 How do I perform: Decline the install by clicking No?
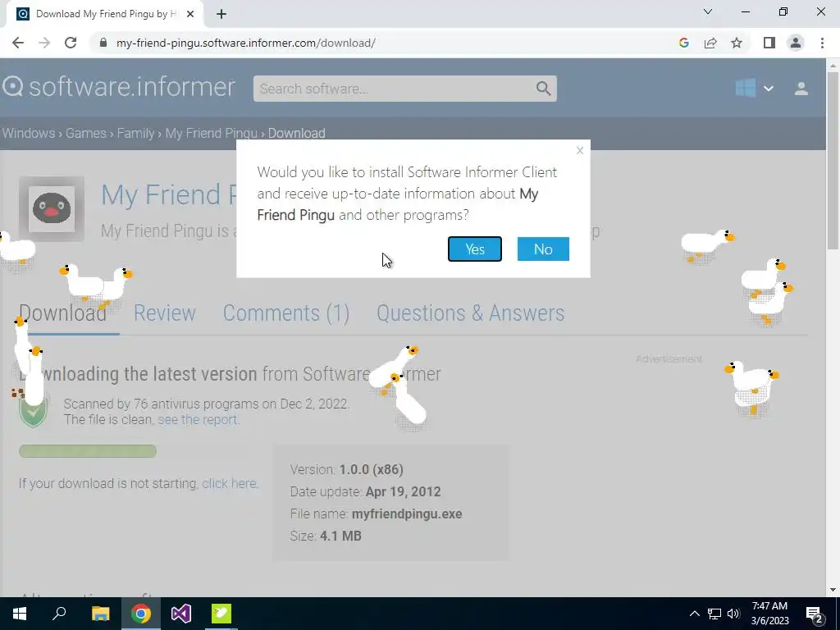[x=543, y=249]
